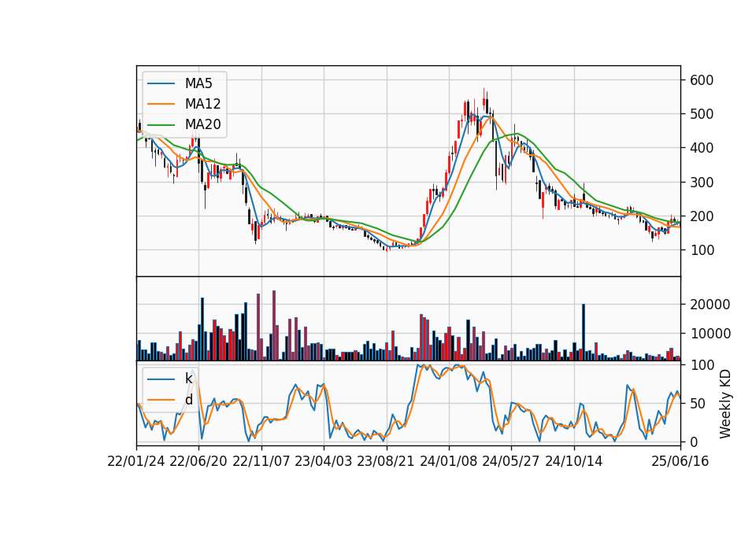The width and height of the screenshot is (756, 543).
Task: Click the 22/06/20 date label
Action: point(198,461)
